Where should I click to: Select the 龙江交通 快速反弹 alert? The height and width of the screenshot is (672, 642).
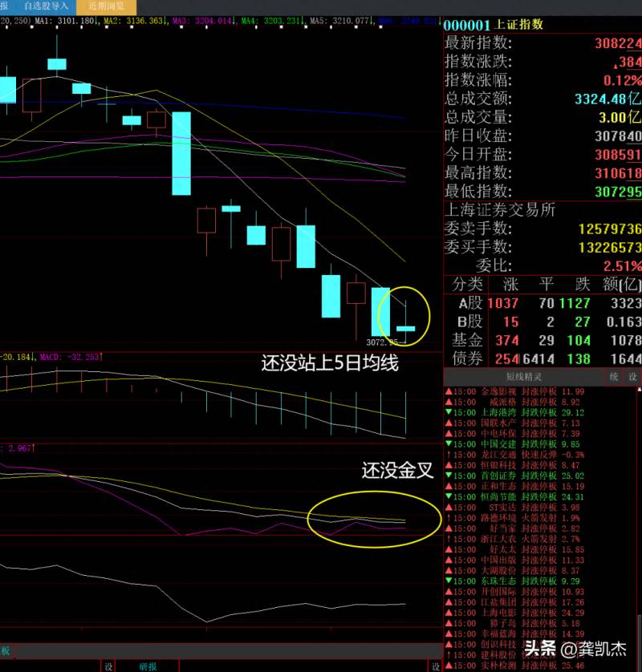(514, 455)
